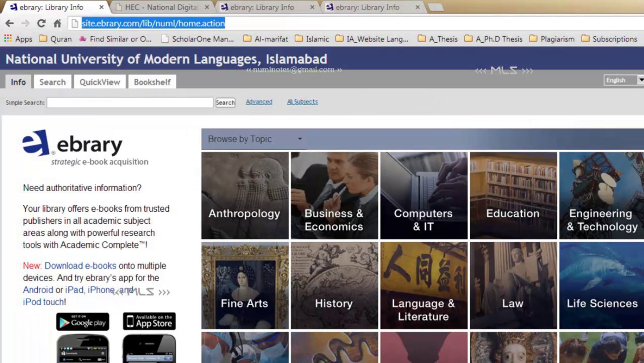The width and height of the screenshot is (644, 363).
Task: Open the Apps grid shortcut
Action: click(18, 39)
